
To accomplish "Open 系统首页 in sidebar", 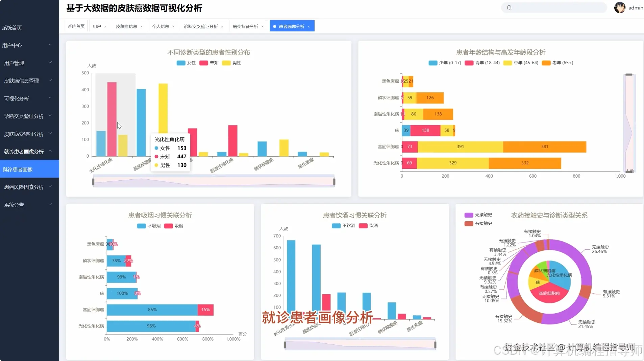I will pyautogui.click(x=29, y=27).
